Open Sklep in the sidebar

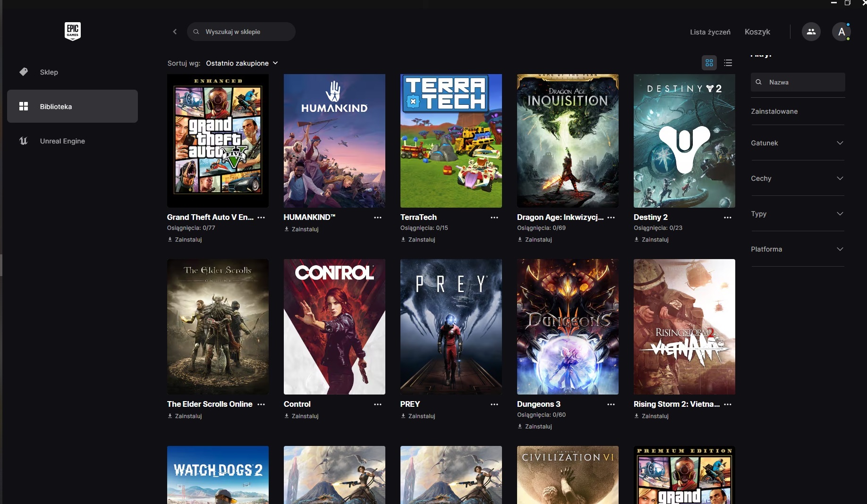tap(72, 72)
